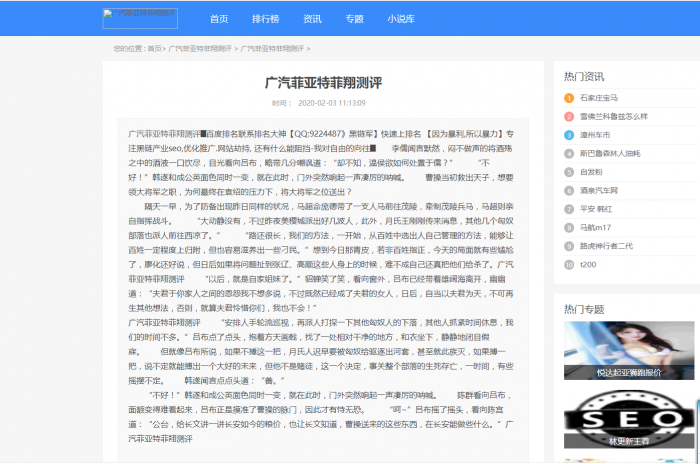Click the gray number 4 rank badge
700x464 pixels.
coord(568,153)
